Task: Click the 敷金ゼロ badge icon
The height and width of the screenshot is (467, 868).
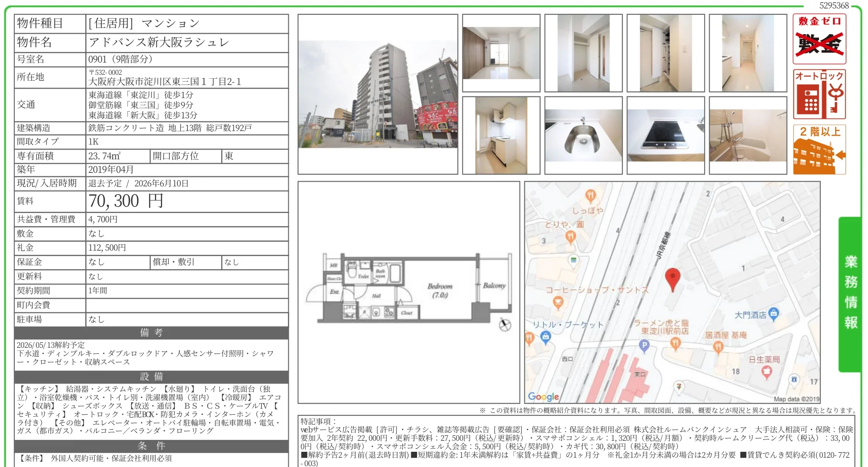Action: tap(819, 39)
